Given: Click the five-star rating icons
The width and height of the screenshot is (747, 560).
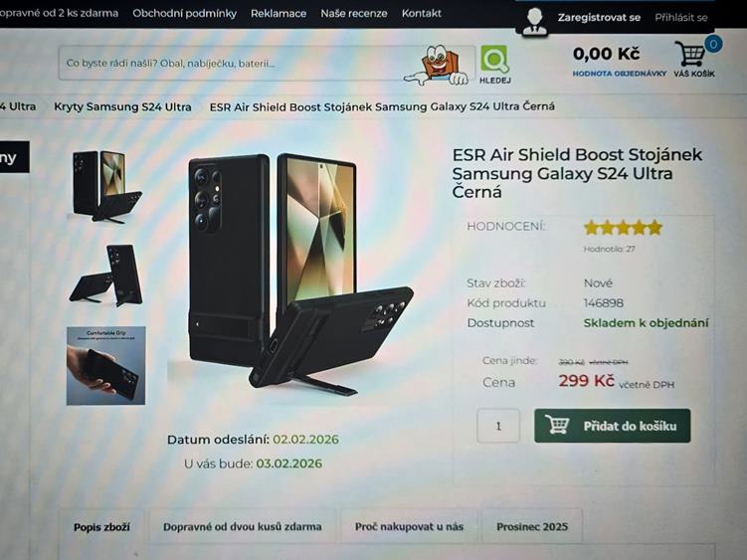Looking at the screenshot, I should (x=623, y=228).
